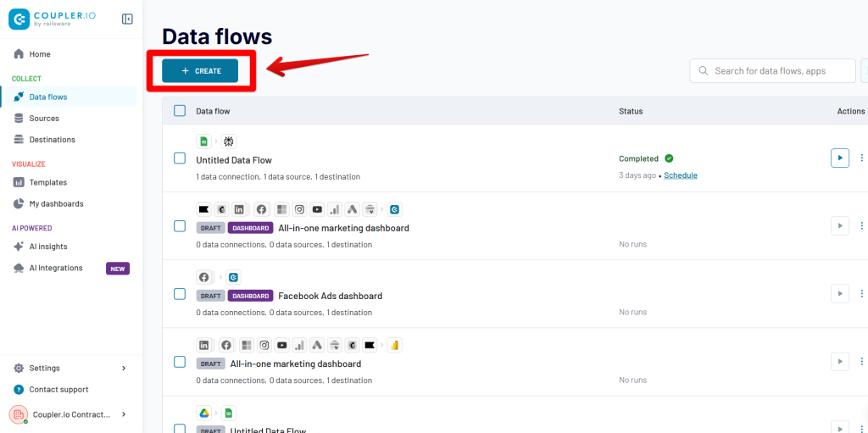The width and height of the screenshot is (868, 433).
Task: Click the account avatar icon
Action: 19,414
